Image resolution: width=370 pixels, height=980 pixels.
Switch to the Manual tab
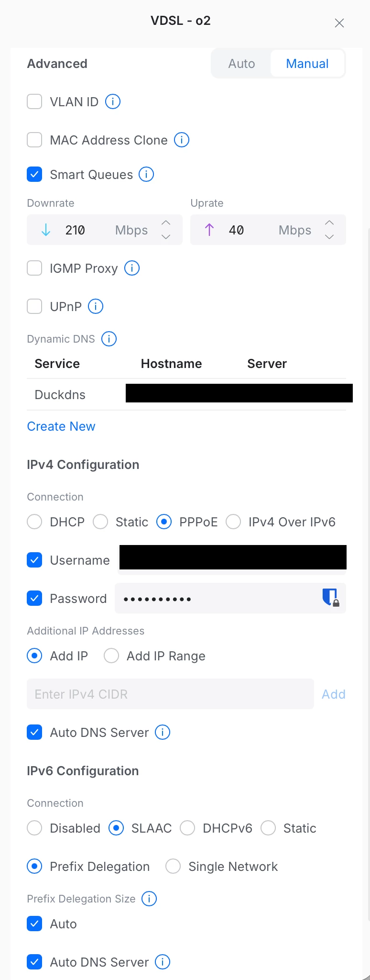point(307,64)
